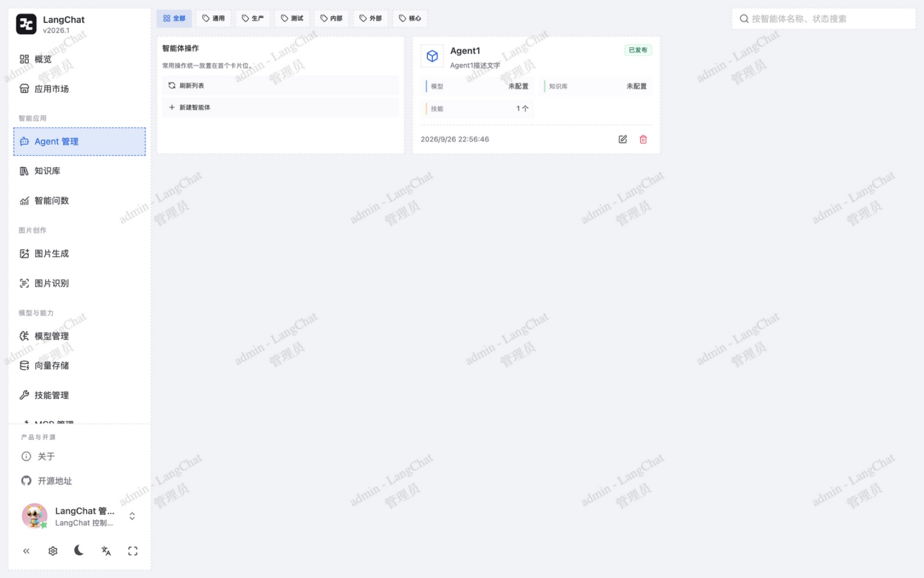Open 智能问数 in the sidebar
The width and height of the screenshot is (924, 578).
pos(80,201)
